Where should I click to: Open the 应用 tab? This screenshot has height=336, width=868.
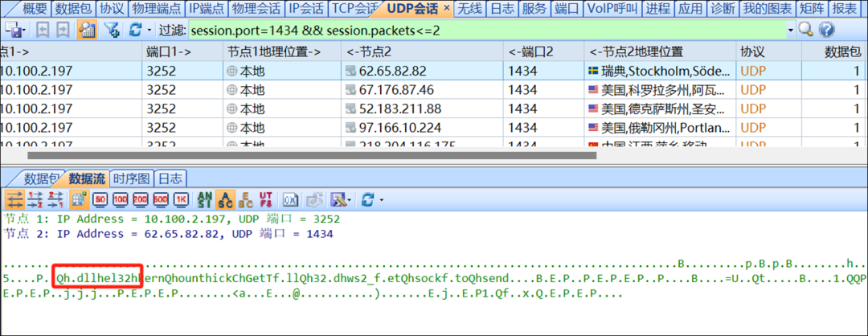pos(690,8)
